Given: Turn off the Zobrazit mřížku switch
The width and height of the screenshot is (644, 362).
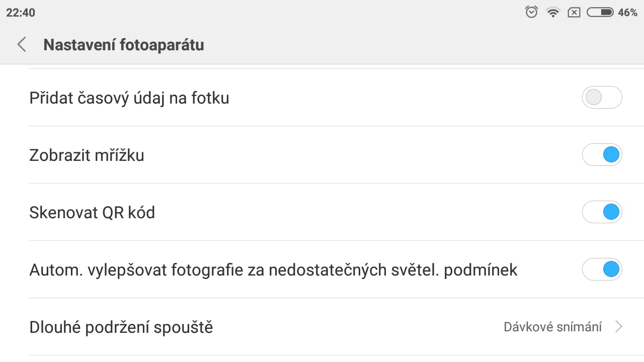Looking at the screenshot, I should coord(602,155).
